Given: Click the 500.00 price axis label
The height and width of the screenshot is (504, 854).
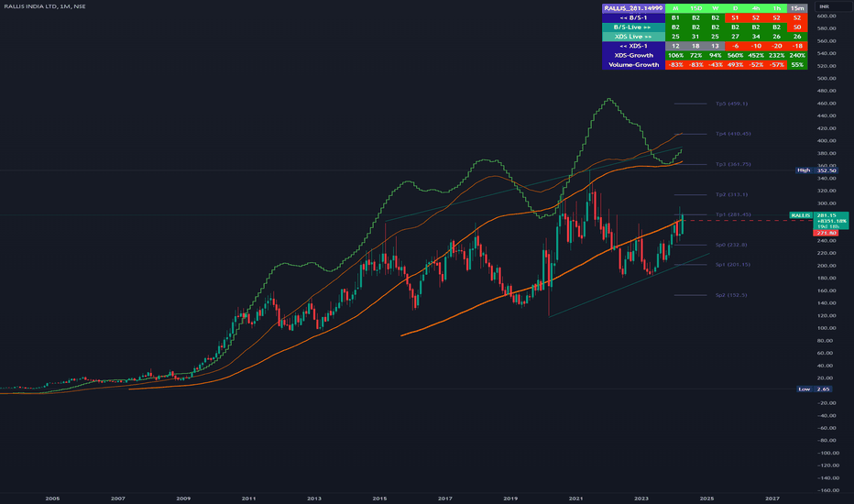Looking at the screenshot, I should point(827,79).
